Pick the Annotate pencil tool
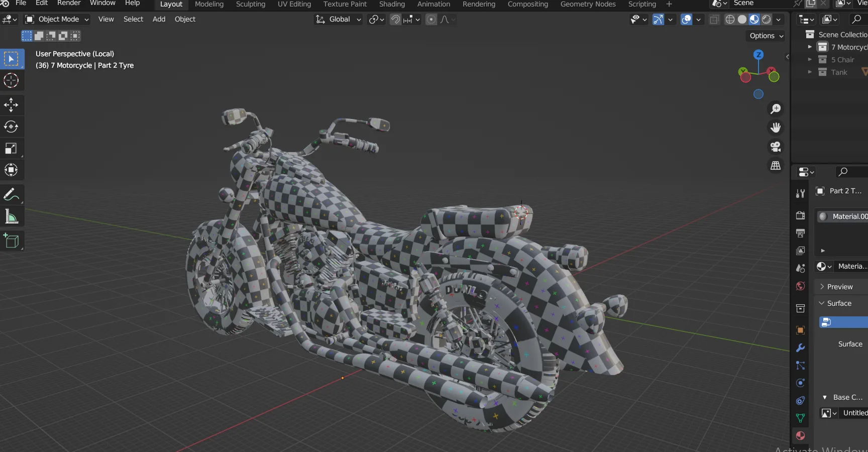 pos(11,195)
